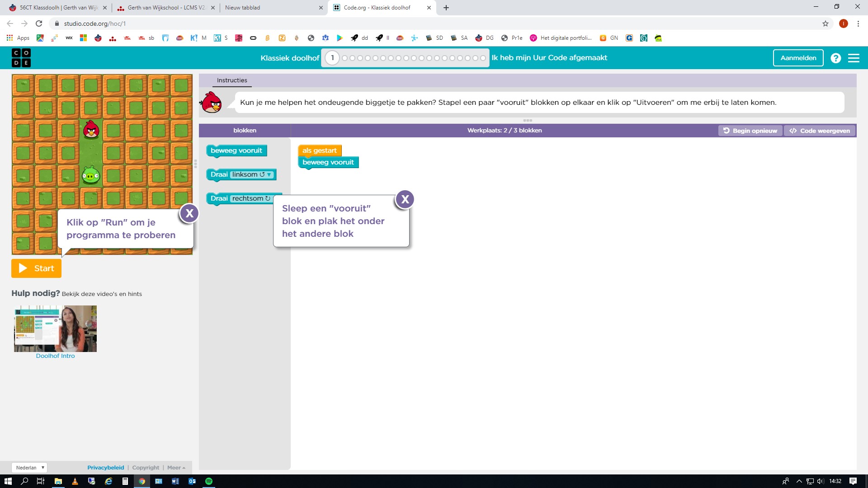
Task: Open the Microsoft bookmark
Action: [x=83, y=38]
